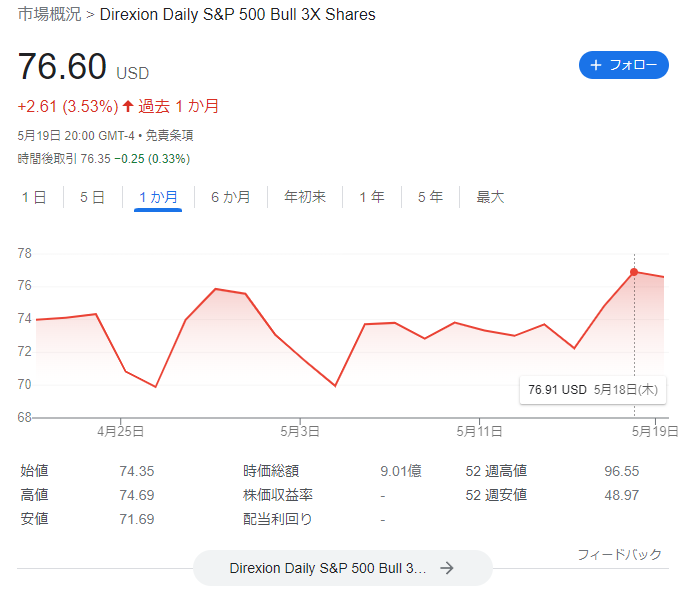Click the 高値 value 74.69
The image size is (688, 594).
click(136, 495)
